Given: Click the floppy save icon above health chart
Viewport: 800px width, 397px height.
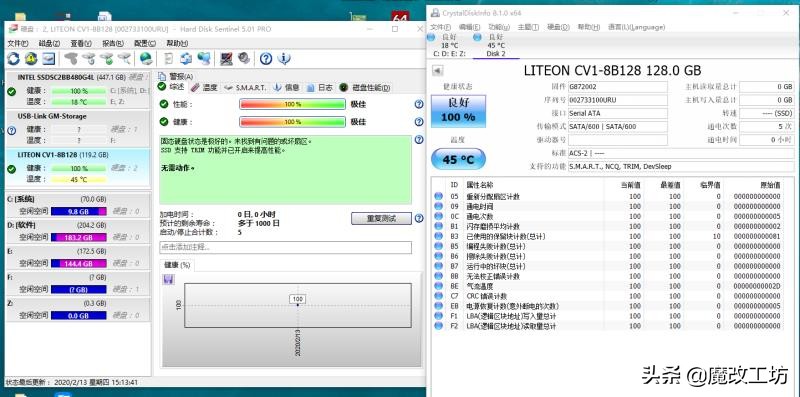Looking at the screenshot, I should click(x=168, y=279).
